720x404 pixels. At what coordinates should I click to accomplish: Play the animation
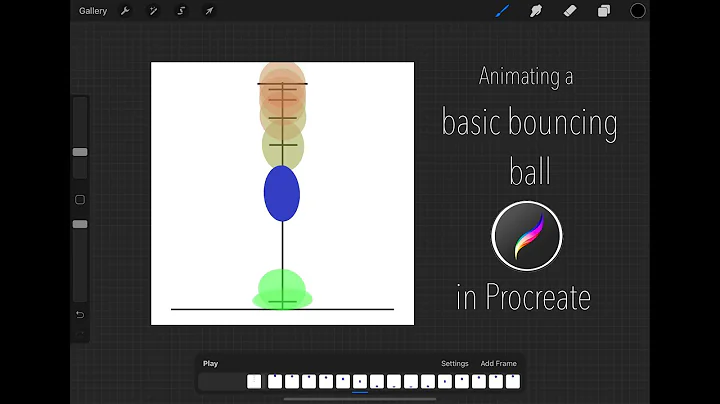210,364
